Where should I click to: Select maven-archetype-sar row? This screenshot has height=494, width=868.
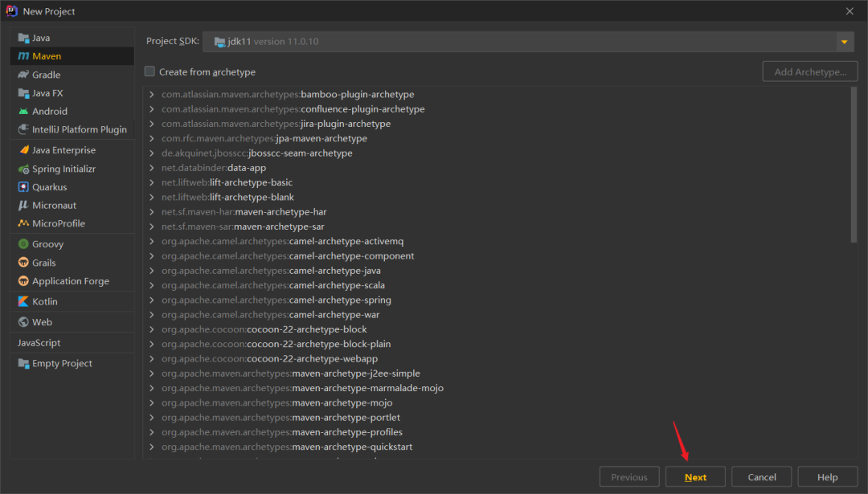click(497, 227)
